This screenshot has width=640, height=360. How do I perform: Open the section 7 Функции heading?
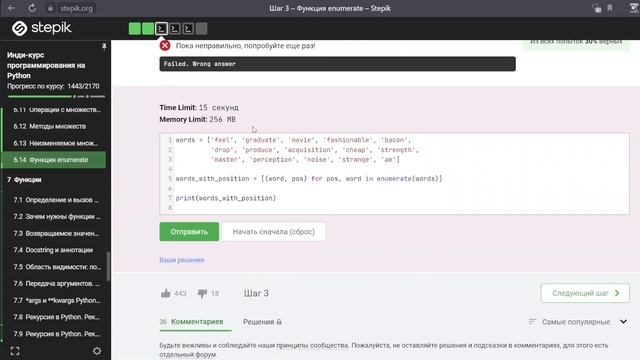[x=24, y=180]
